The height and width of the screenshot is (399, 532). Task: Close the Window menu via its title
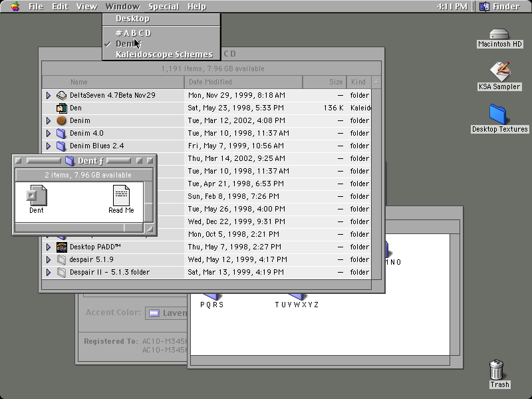coord(122,7)
